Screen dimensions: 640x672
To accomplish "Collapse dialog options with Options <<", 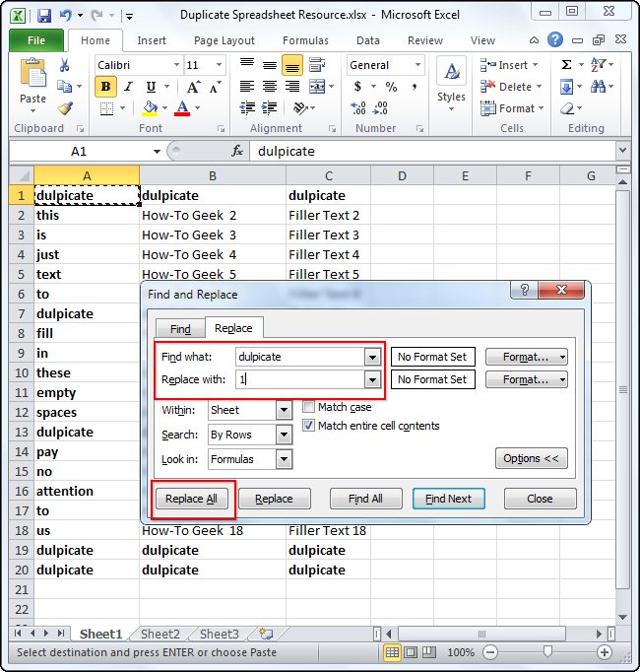I will (531, 458).
